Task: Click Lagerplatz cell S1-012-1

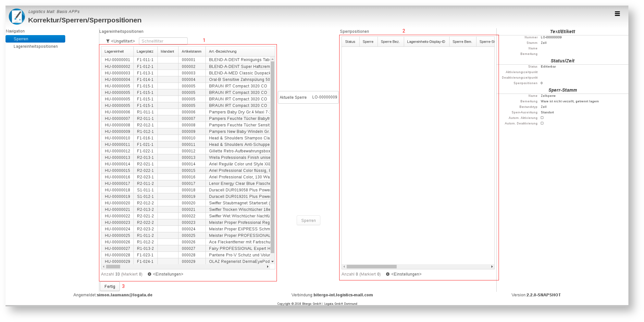Action: (x=145, y=196)
